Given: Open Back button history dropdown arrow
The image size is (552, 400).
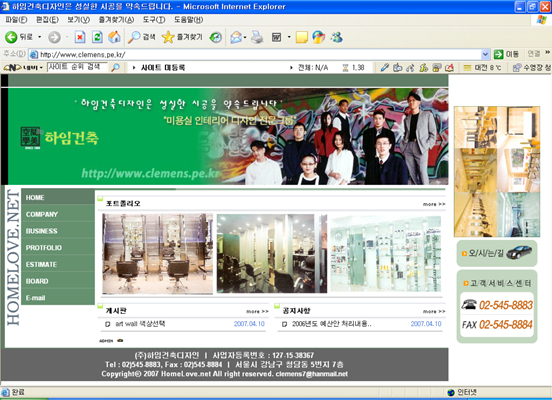Looking at the screenshot, I should tap(39, 37).
